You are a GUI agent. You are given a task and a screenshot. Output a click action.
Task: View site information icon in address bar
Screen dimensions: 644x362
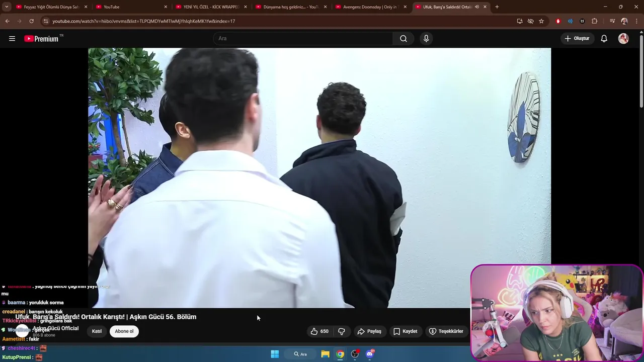pos(46,21)
